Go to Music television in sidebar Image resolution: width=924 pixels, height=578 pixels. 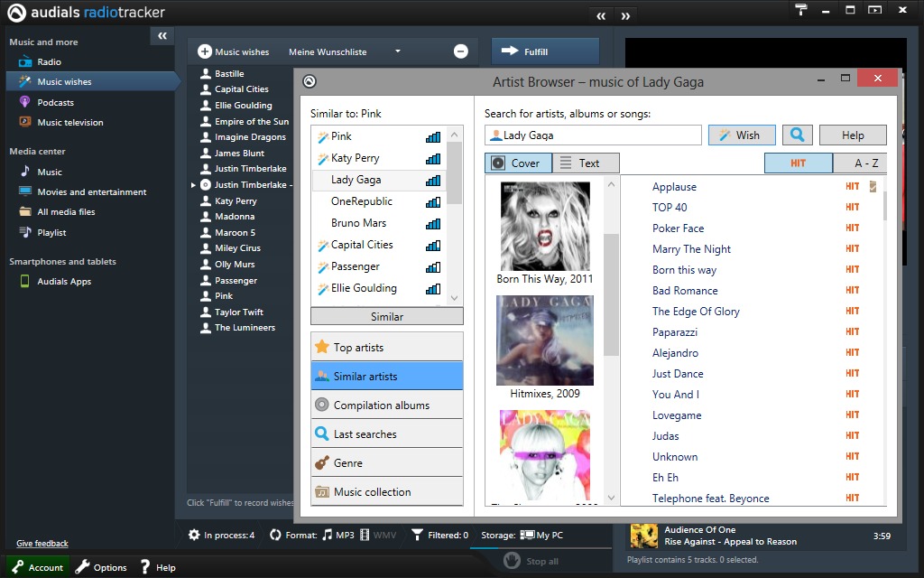tap(70, 122)
